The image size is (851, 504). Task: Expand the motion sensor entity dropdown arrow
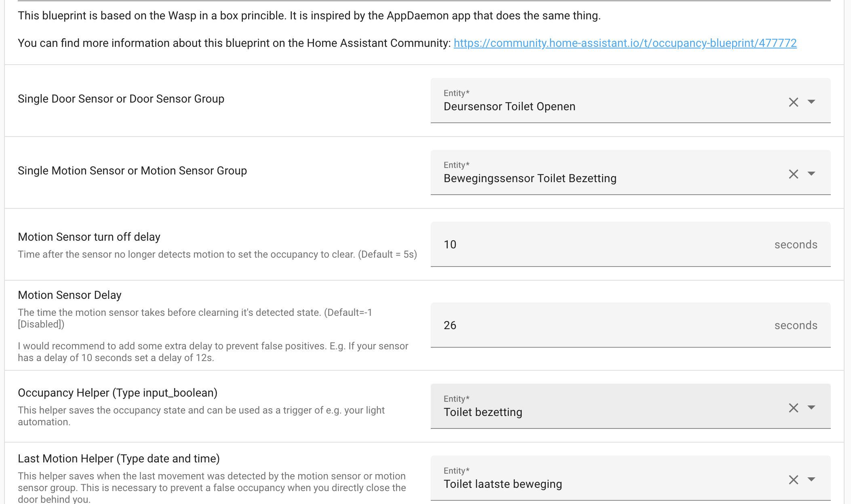tap(811, 174)
